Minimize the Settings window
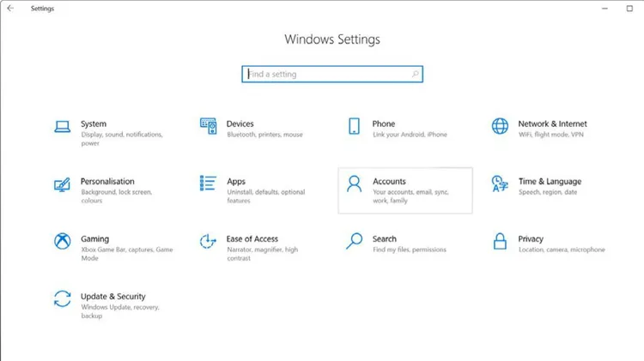The height and width of the screenshot is (361, 644). (605, 9)
